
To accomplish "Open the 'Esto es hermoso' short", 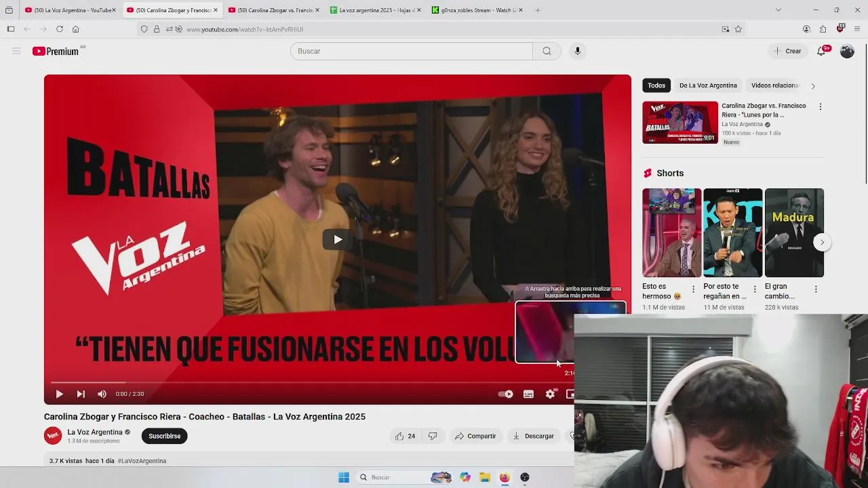I will pyautogui.click(x=672, y=232).
